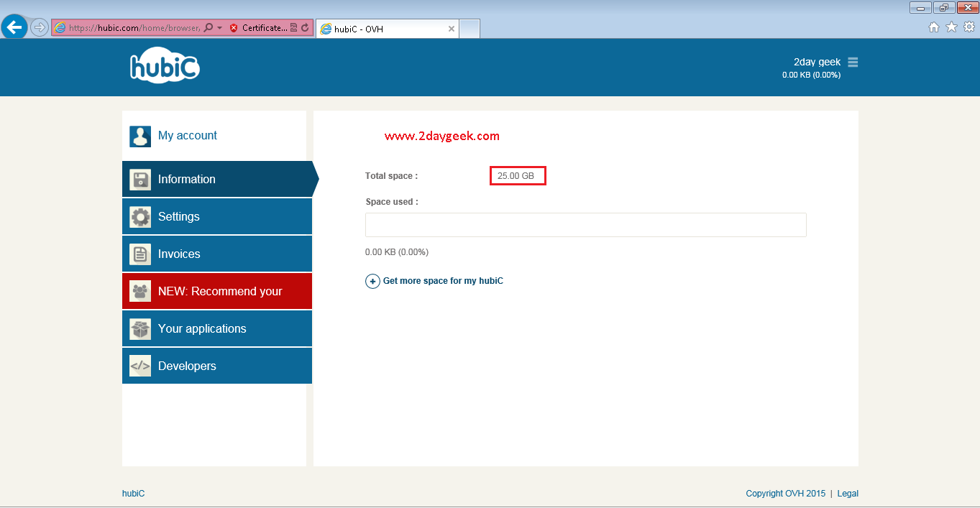Click the red Certificate error icon

tap(234, 28)
